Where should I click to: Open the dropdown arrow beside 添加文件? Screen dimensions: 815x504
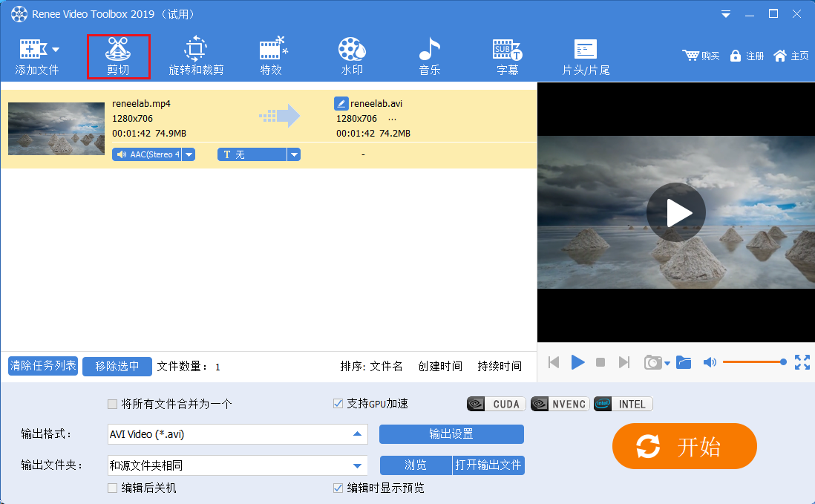pyautogui.click(x=56, y=50)
